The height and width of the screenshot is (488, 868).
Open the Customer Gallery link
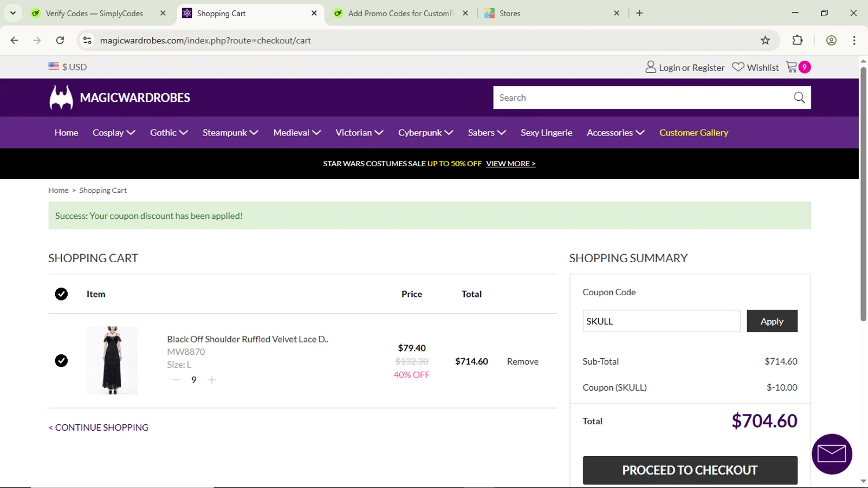[694, 133]
